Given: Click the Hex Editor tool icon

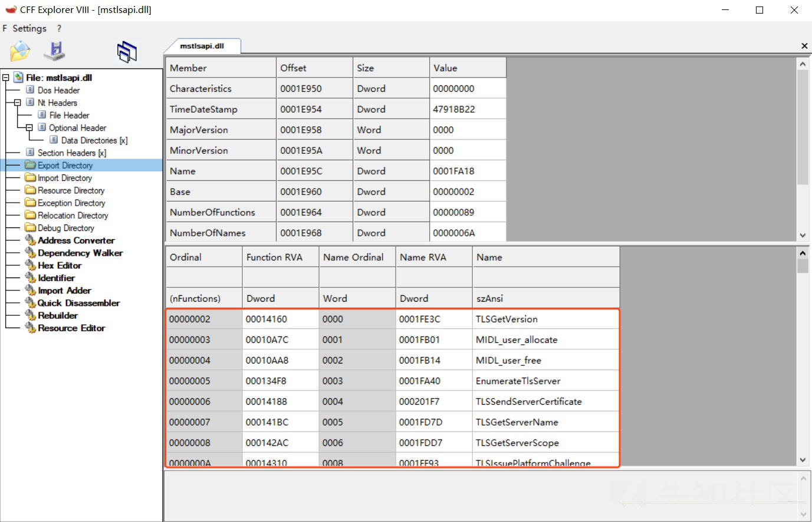Looking at the screenshot, I should [31, 265].
